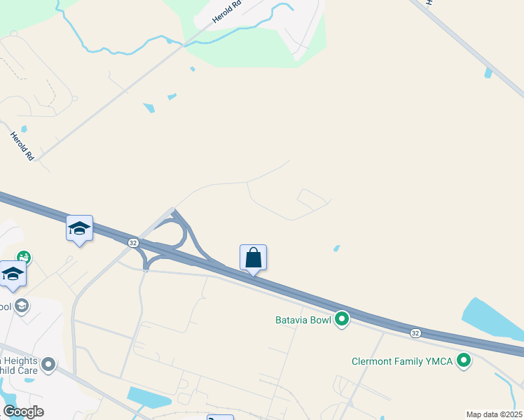The height and width of the screenshot is (420, 524).
Task: Select the Herold Rd label near creek
Action: click(x=226, y=13)
